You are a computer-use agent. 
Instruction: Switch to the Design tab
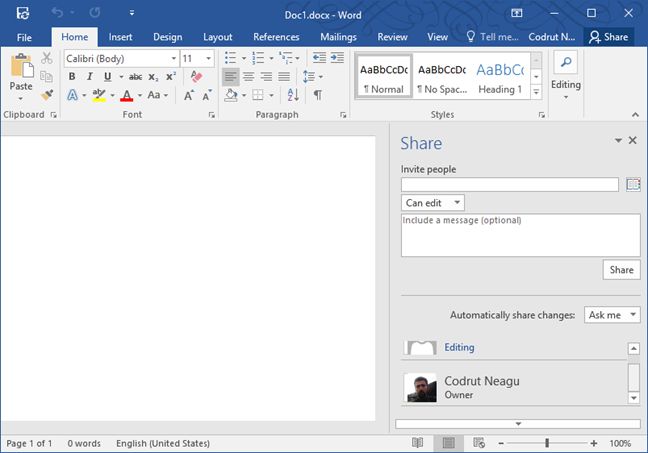point(167,37)
